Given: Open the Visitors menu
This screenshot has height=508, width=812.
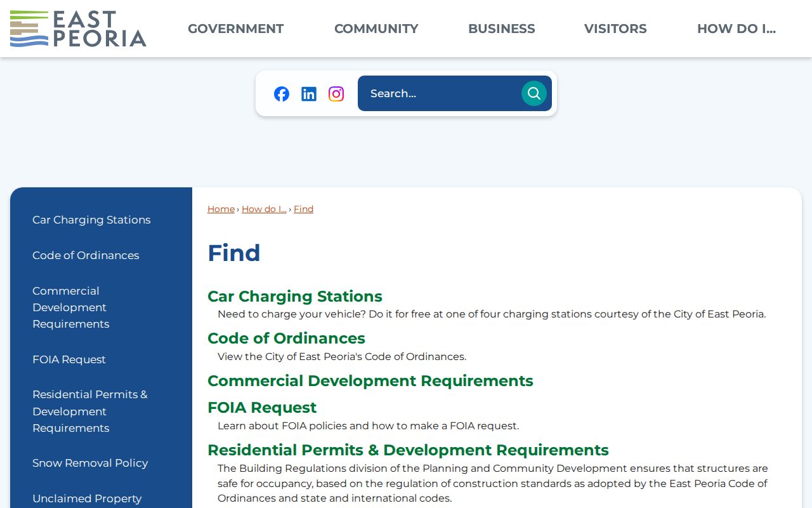Looking at the screenshot, I should click(615, 29).
